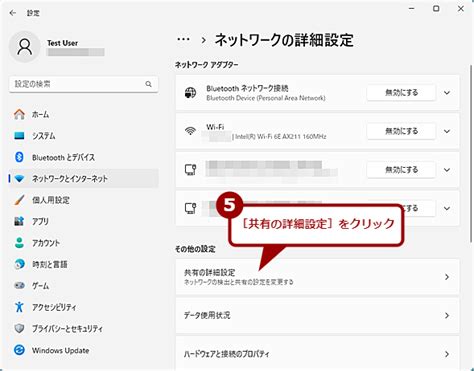Disable the Bluetooth network connection

coord(401,93)
